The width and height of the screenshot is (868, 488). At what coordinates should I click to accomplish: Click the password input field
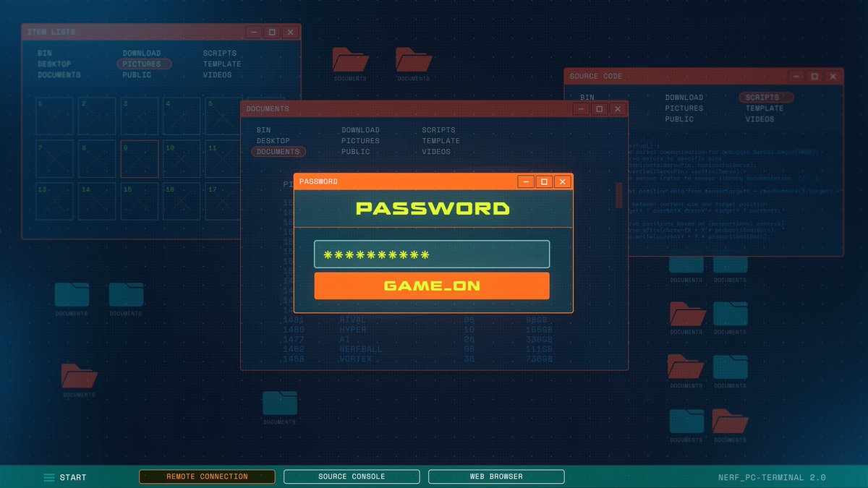(x=432, y=254)
